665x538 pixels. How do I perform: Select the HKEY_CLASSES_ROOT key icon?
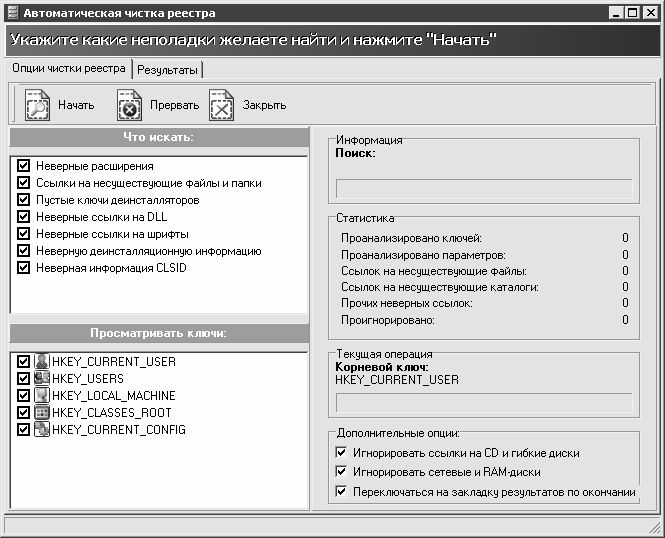42,413
